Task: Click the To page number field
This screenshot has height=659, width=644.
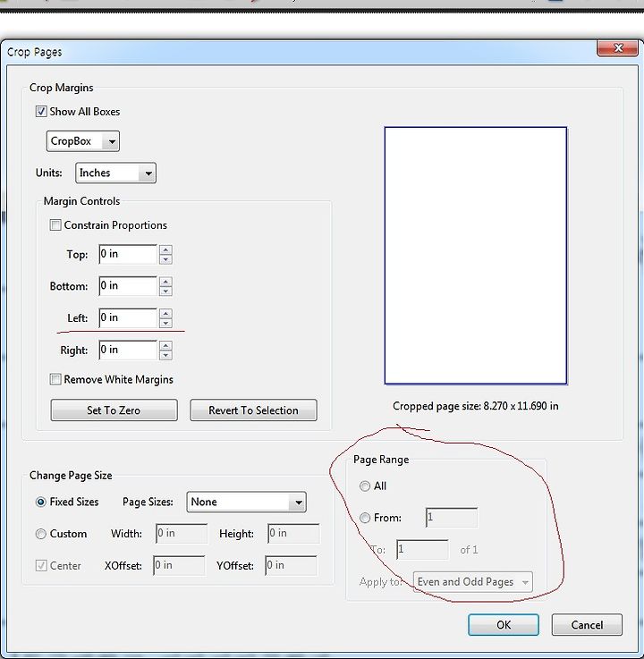Action: click(422, 550)
